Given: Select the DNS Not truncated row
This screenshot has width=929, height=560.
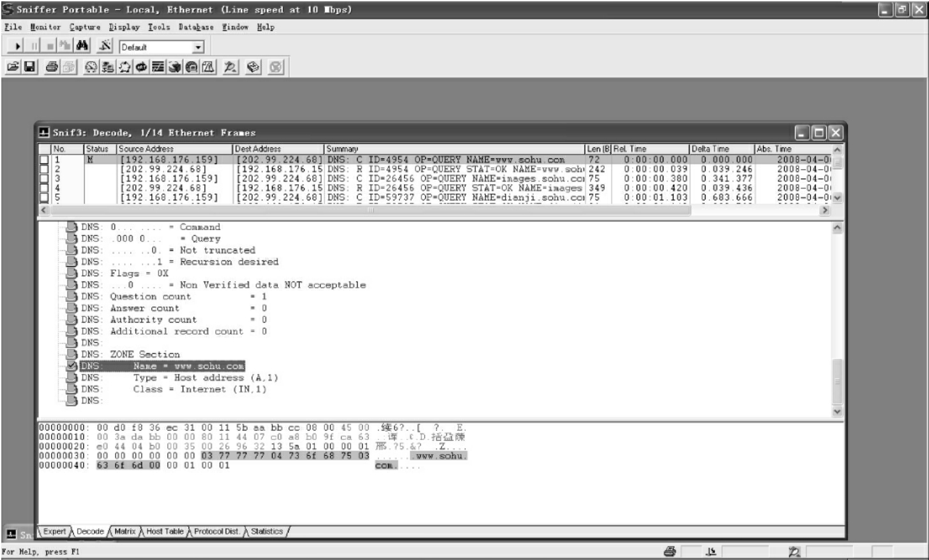Looking at the screenshot, I should 168,250.
